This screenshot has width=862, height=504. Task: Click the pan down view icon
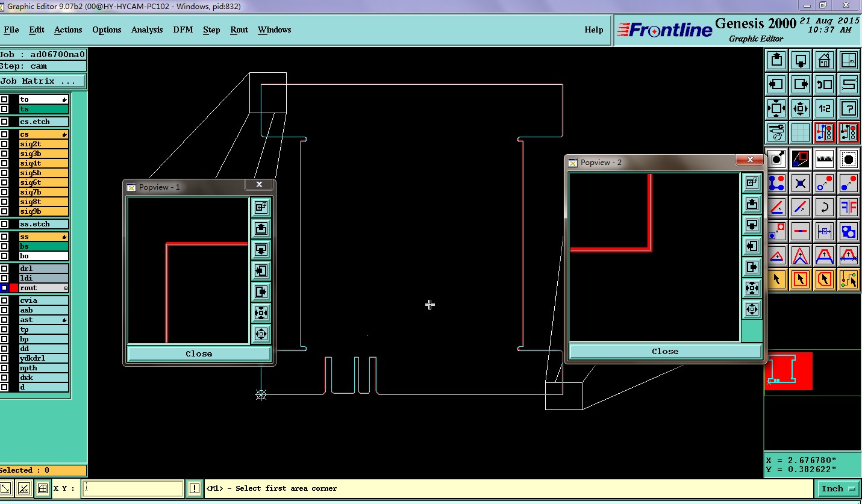click(801, 60)
